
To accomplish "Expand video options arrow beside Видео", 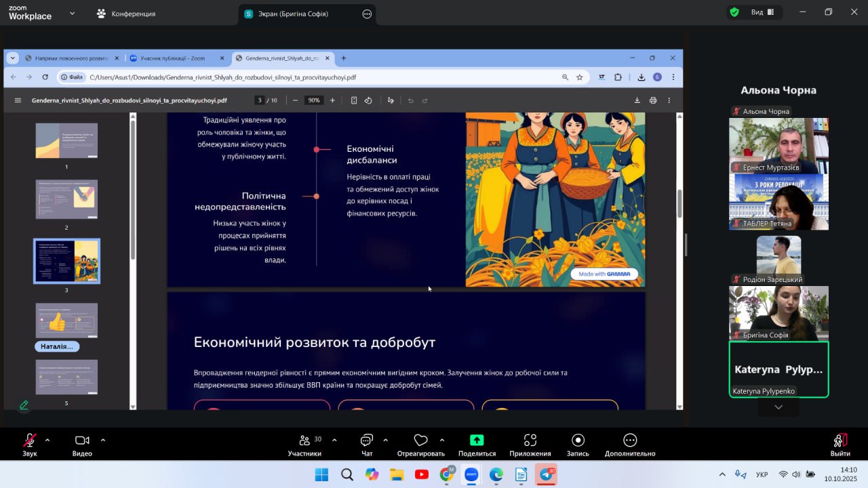I will [x=103, y=440].
